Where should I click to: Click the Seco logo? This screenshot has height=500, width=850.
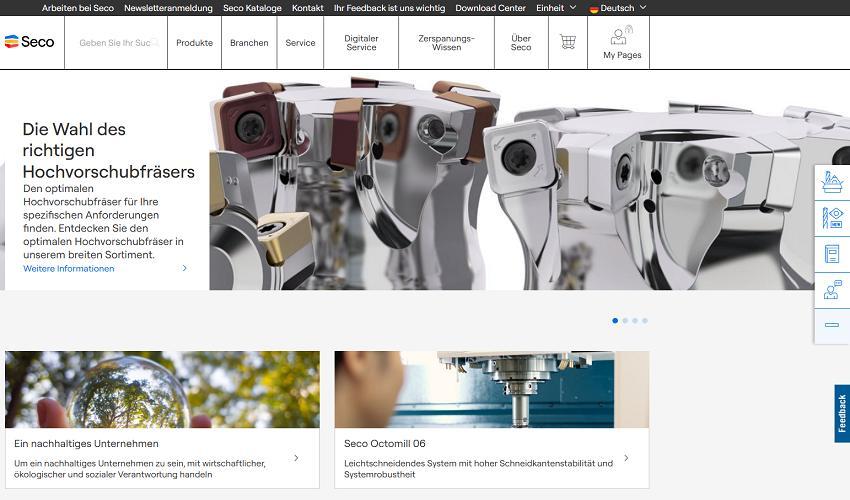click(x=29, y=42)
